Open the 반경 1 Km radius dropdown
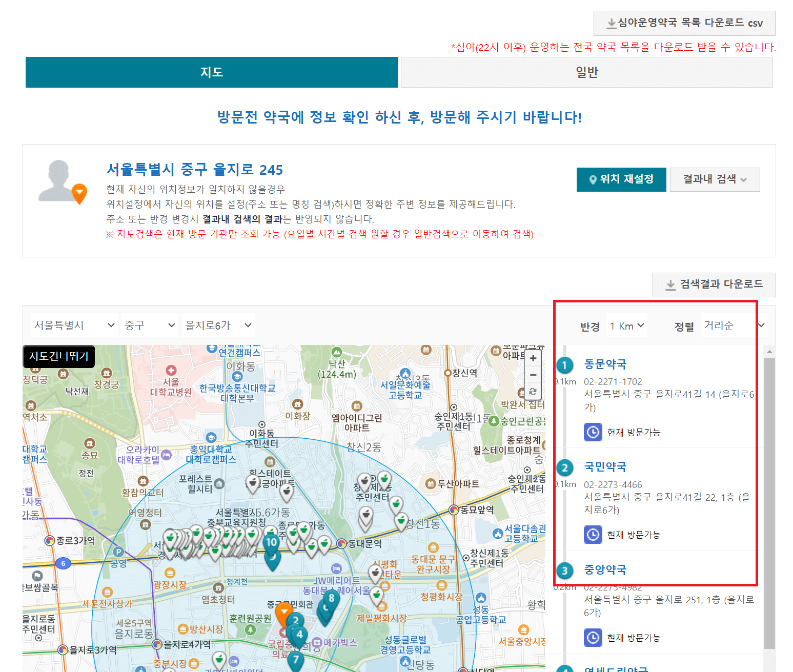The width and height of the screenshot is (793, 672). (626, 325)
